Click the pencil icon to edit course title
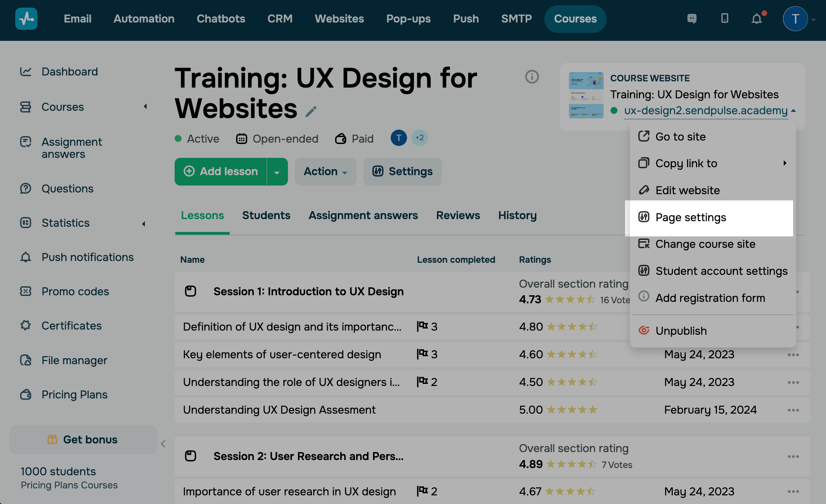Screen dimensions: 826x504 click(311, 111)
